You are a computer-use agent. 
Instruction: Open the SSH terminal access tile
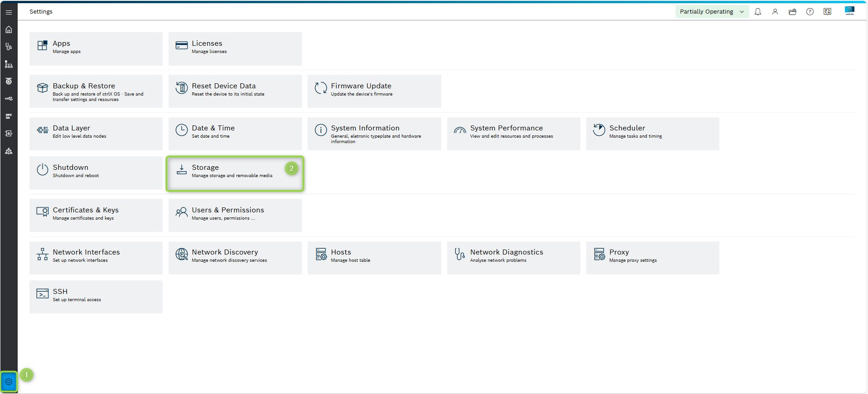(x=96, y=297)
